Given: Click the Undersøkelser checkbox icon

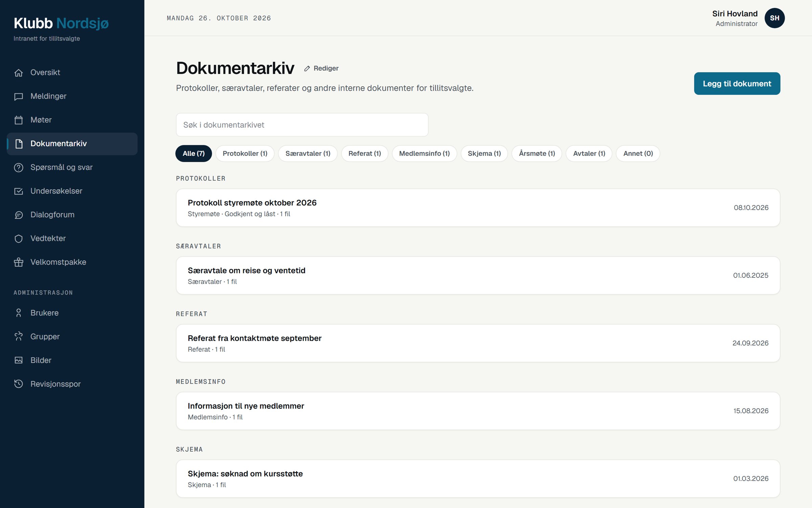Looking at the screenshot, I should pos(19,191).
